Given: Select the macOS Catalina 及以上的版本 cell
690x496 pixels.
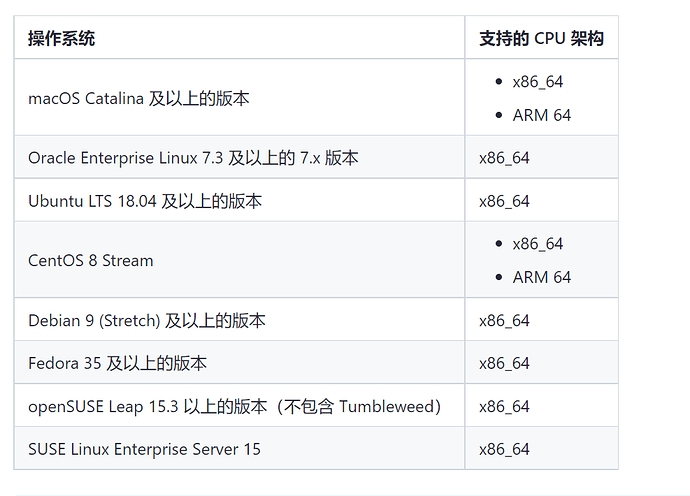Looking at the screenshot, I should 139,98.
